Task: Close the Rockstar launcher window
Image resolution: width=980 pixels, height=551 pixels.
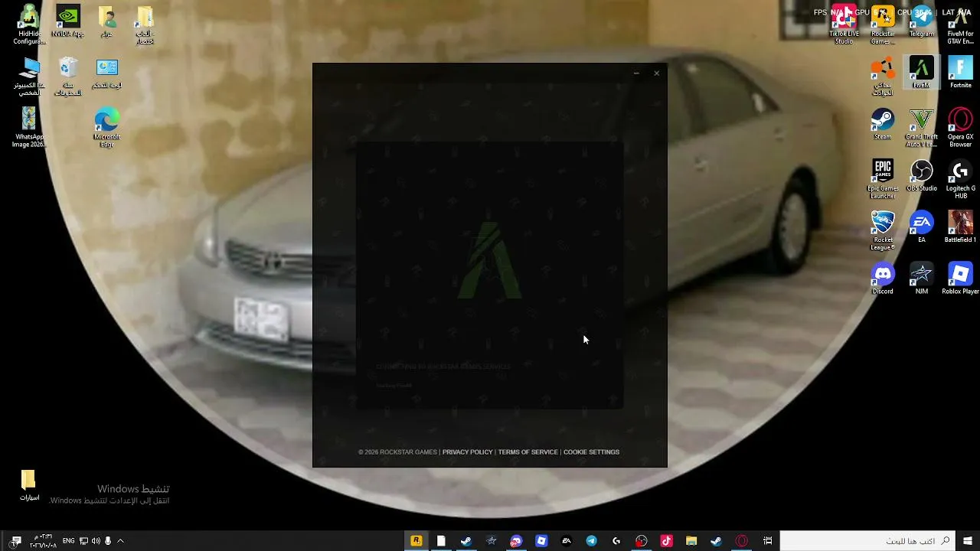Action: click(656, 73)
